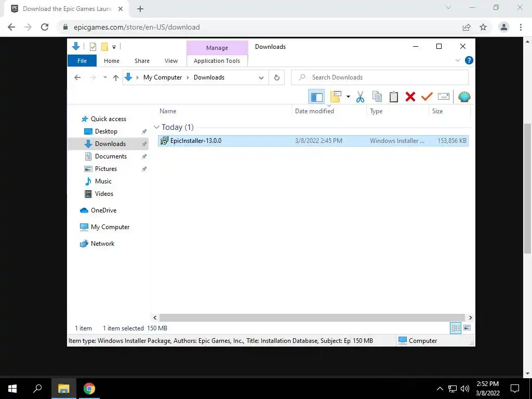Screen dimensions: 532x399
Task: Go back in Chrome browser
Action: (11, 27)
